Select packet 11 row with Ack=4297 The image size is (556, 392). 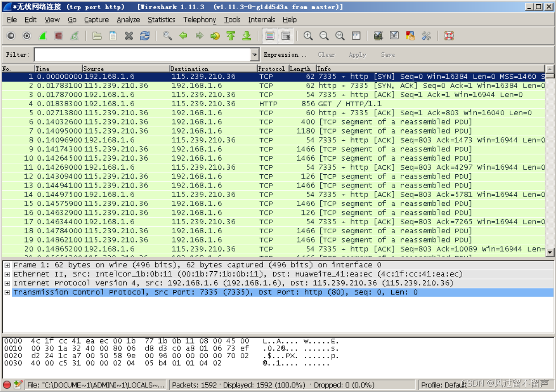coord(273,167)
